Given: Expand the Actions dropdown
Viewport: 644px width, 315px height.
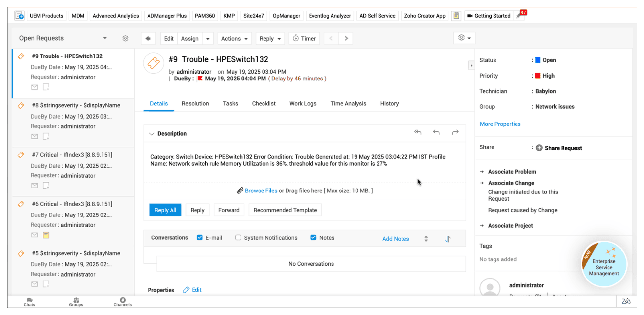Looking at the screenshot, I should tap(234, 38).
